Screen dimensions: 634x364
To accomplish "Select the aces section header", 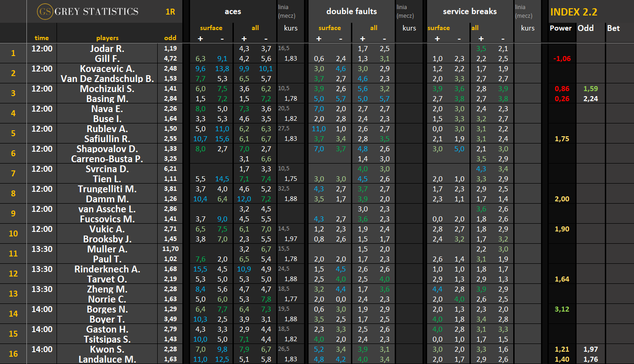I will click(233, 11).
